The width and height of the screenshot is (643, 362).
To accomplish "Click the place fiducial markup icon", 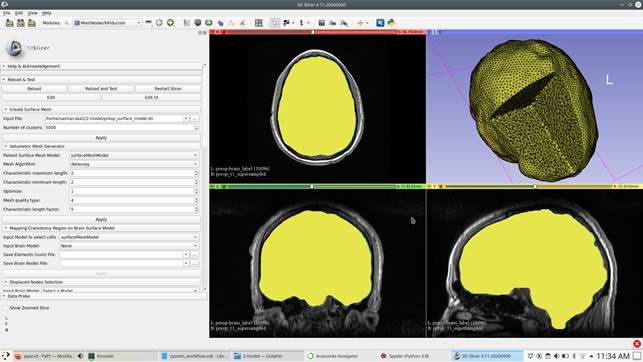I will [x=301, y=23].
